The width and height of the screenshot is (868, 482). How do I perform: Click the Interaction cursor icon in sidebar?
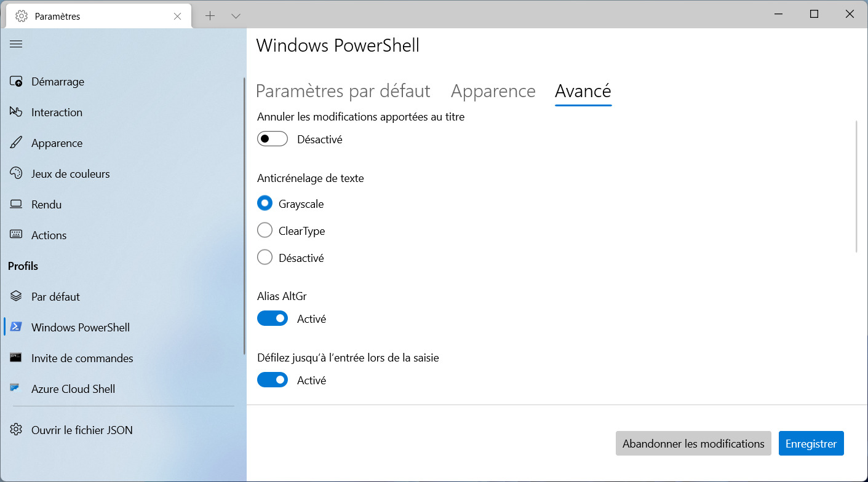click(x=17, y=113)
